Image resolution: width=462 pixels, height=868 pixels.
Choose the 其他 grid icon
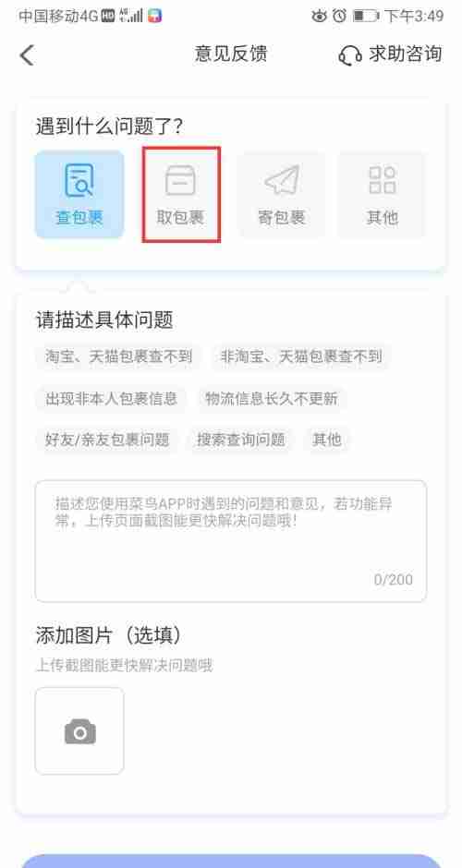coord(383,180)
